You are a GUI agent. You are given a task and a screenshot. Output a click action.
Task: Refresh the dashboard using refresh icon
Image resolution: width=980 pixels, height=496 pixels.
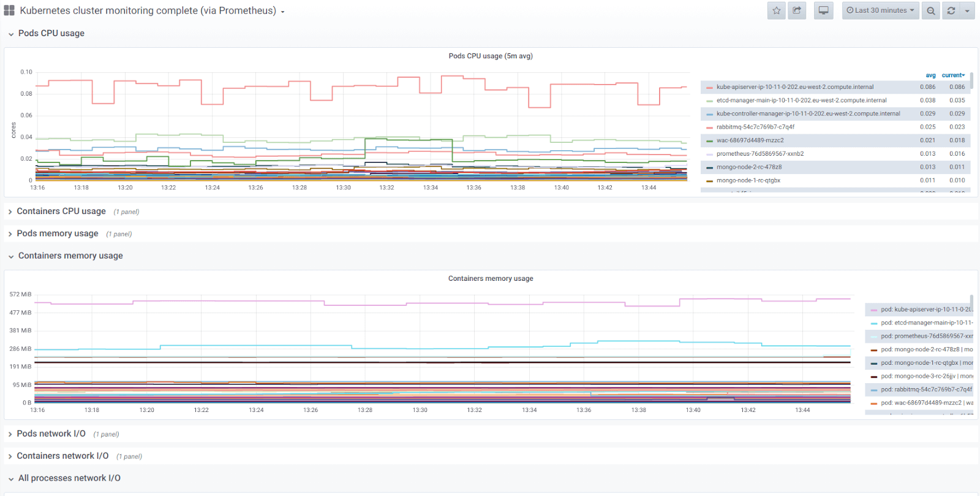(951, 10)
